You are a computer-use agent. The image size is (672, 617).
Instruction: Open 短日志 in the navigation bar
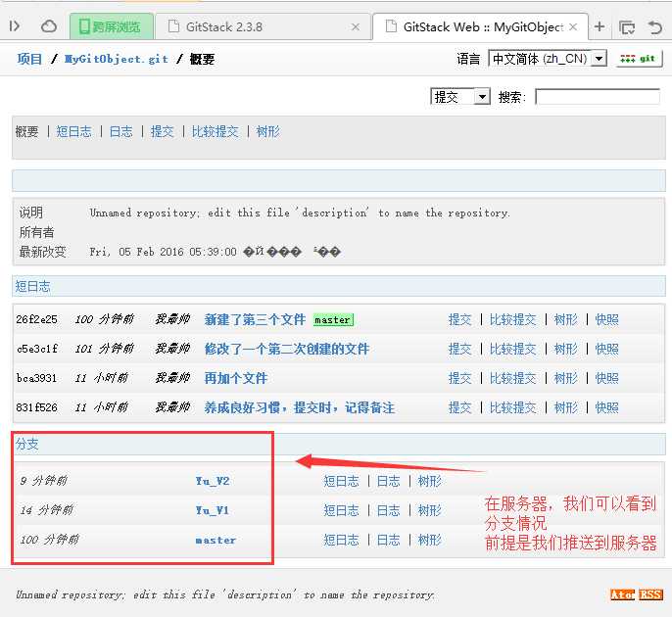(73, 131)
